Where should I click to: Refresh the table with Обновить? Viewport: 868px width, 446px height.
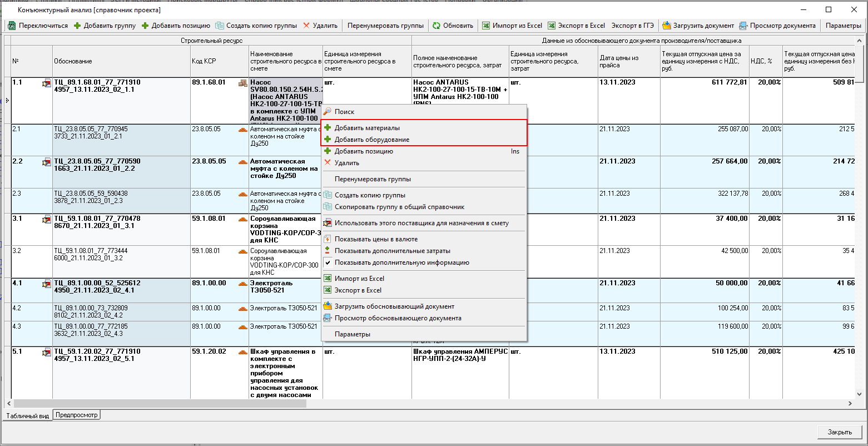(x=453, y=26)
